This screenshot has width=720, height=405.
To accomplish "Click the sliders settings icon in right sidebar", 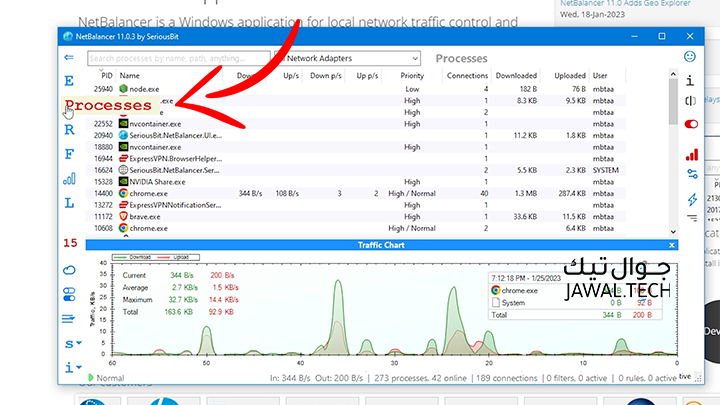I will pyautogui.click(x=691, y=175).
